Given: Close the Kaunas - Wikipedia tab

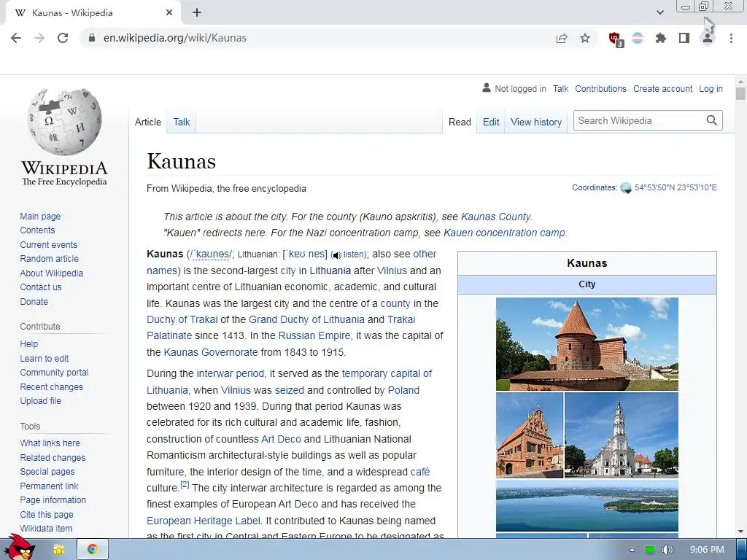Looking at the screenshot, I should tap(169, 13).
